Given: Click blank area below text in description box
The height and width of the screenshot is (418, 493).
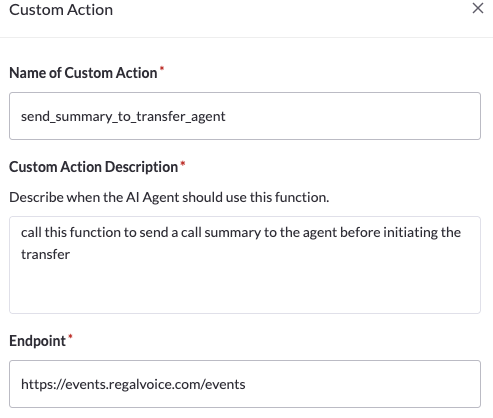Looking at the screenshot, I should tap(245, 288).
